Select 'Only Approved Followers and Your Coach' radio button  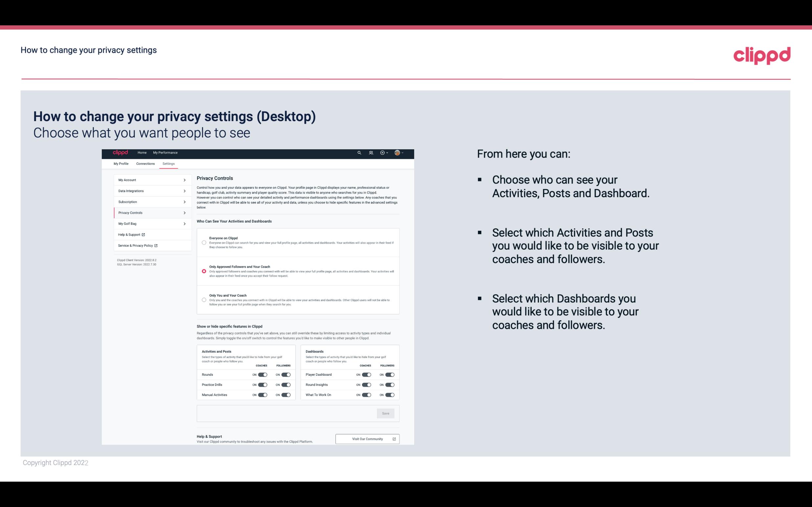203,271
